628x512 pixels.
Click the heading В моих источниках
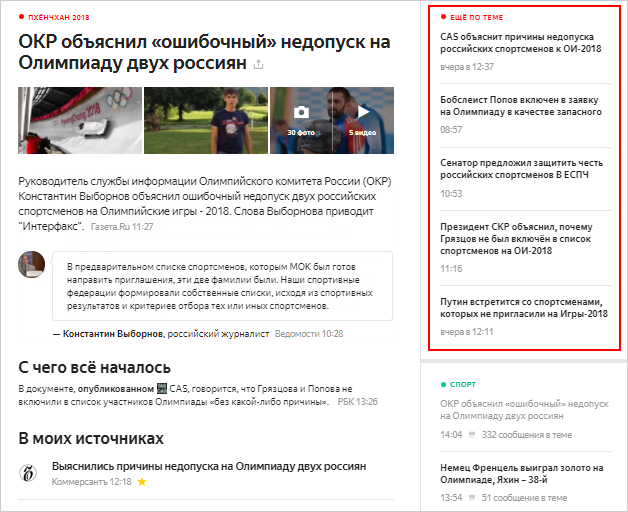[91, 438]
